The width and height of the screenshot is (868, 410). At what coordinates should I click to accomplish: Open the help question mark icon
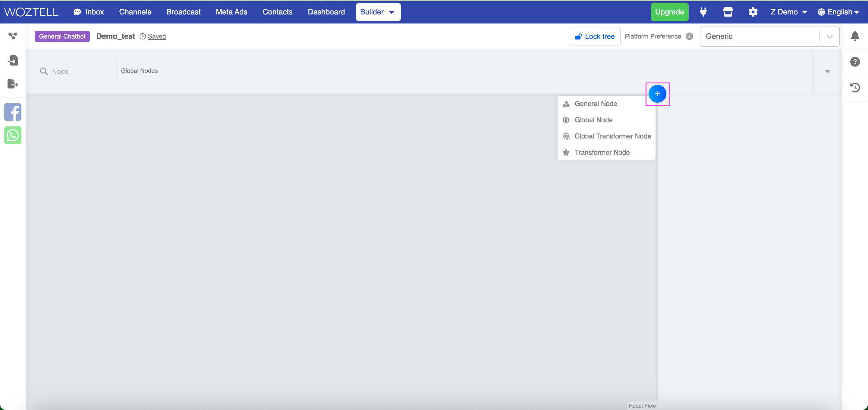coord(855,62)
